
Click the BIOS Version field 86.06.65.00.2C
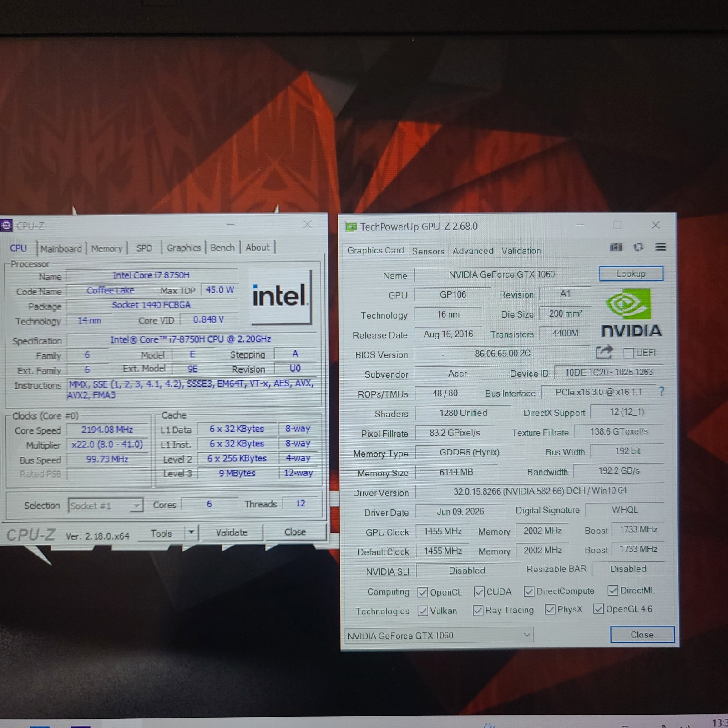tap(503, 354)
